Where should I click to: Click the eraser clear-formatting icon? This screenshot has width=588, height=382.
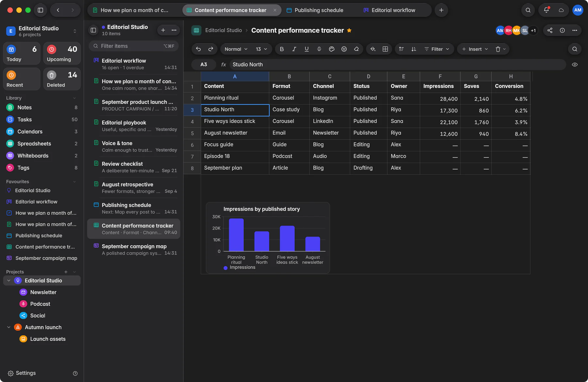coord(356,49)
